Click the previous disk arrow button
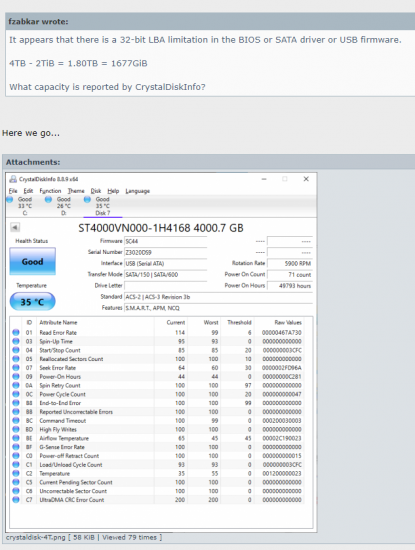 (15, 227)
